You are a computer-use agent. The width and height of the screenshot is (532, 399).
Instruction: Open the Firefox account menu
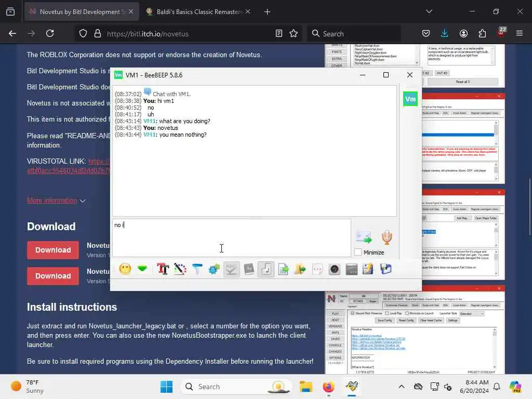point(464,34)
